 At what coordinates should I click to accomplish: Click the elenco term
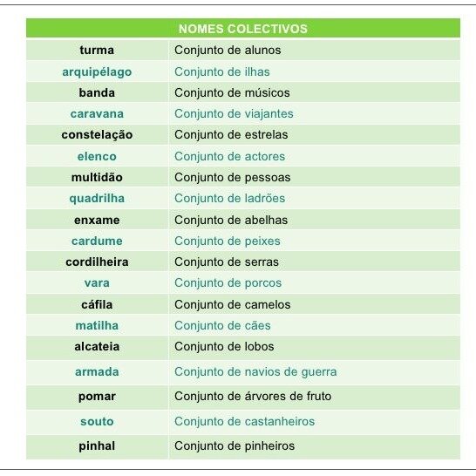click(x=97, y=156)
